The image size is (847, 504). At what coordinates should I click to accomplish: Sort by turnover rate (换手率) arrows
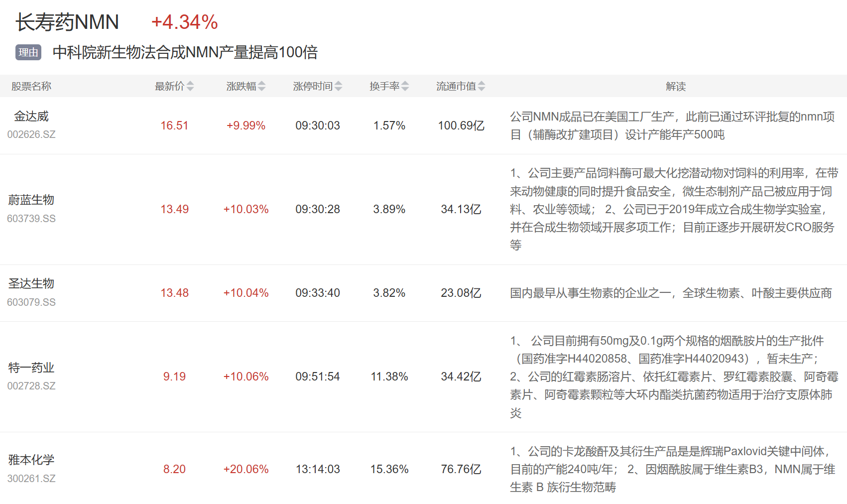[405, 86]
